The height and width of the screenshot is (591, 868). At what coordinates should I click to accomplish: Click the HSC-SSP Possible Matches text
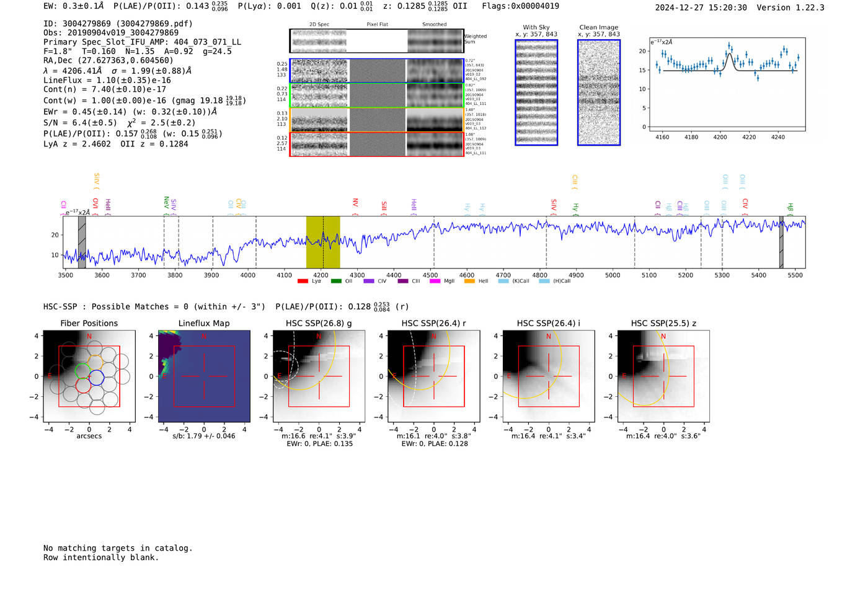[154, 306]
